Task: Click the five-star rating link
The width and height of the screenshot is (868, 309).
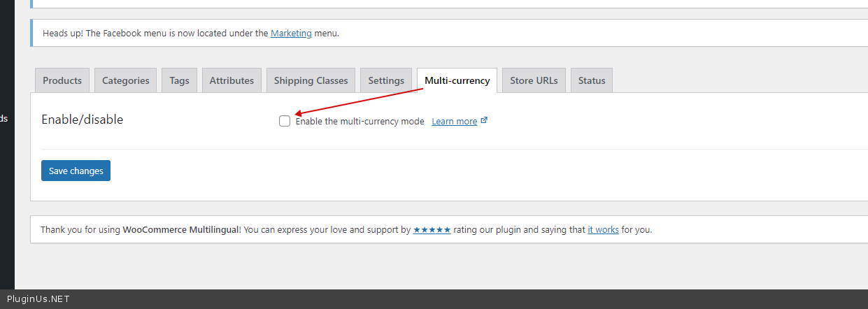Action: pos(432,229)
